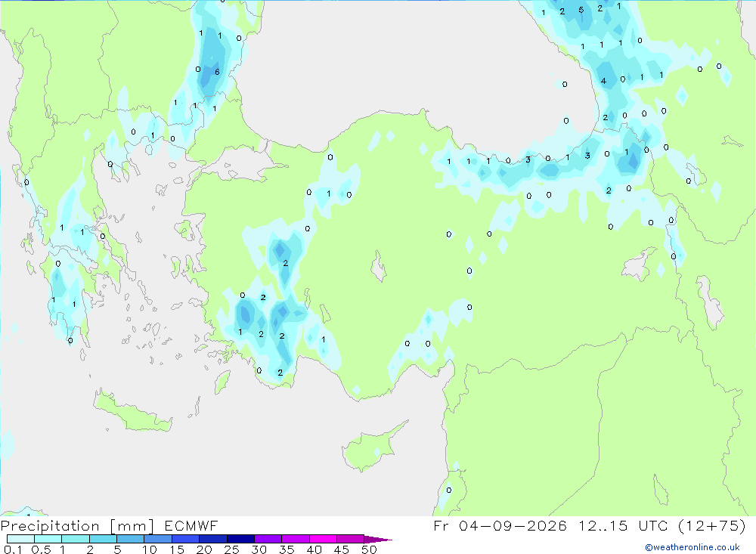Click the 4 mm value near the Caucasus coast
This screenshot has height=554, width=756.
coord(603,81)
